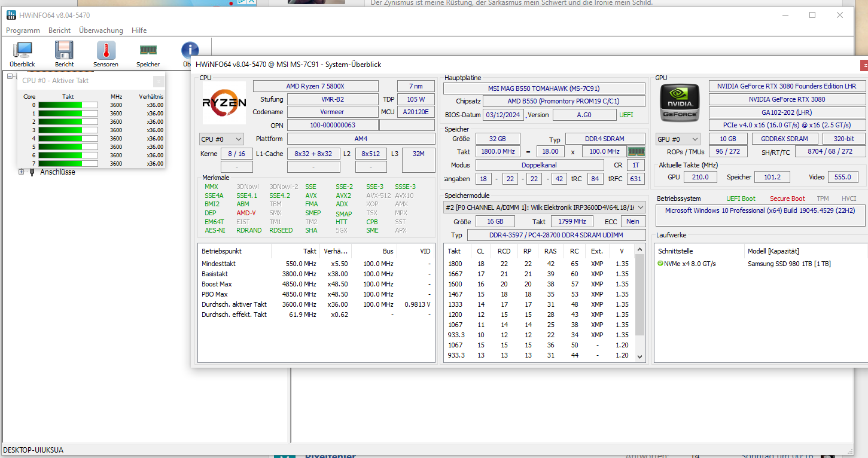Click the Doppelkanal mode field

click(540, 165)
